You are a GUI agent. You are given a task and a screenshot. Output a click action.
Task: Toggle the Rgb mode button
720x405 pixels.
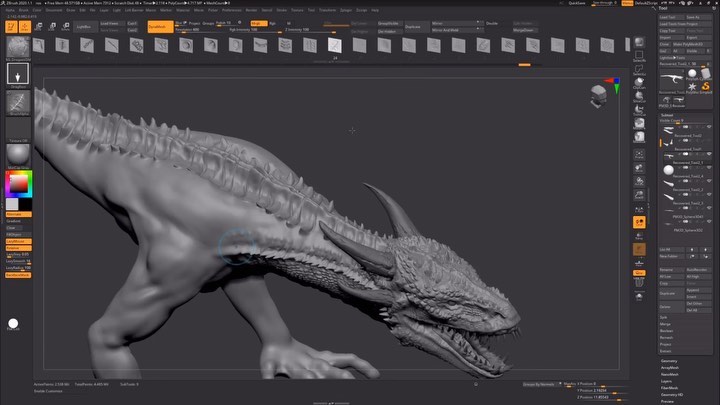point(273,23)
